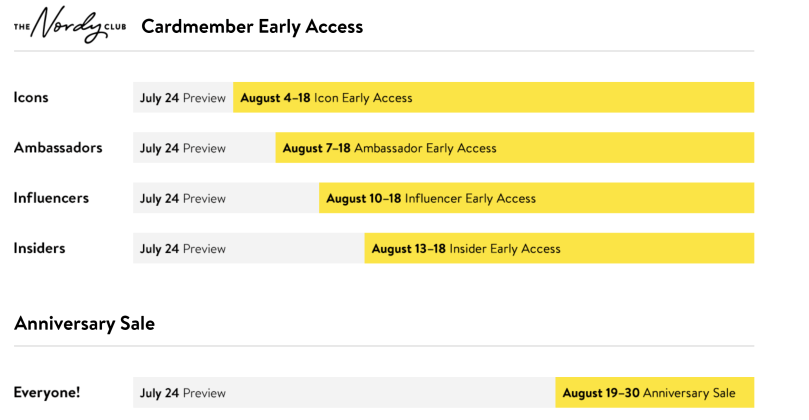
Task: Select the Icons tier label
Action: (x=31, y=98)
